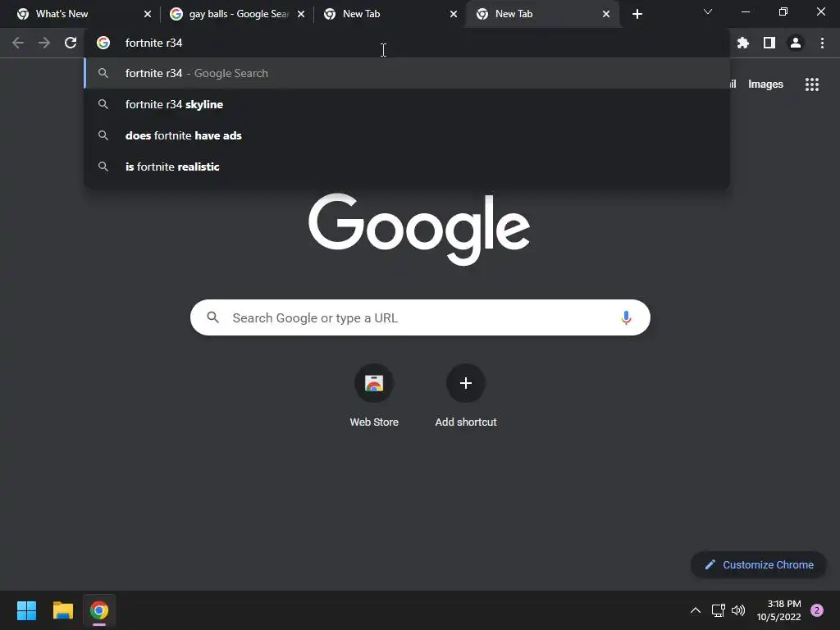Switch to the third tab, New Tab
Screen dimensions: 840x630
pos(389,14)
